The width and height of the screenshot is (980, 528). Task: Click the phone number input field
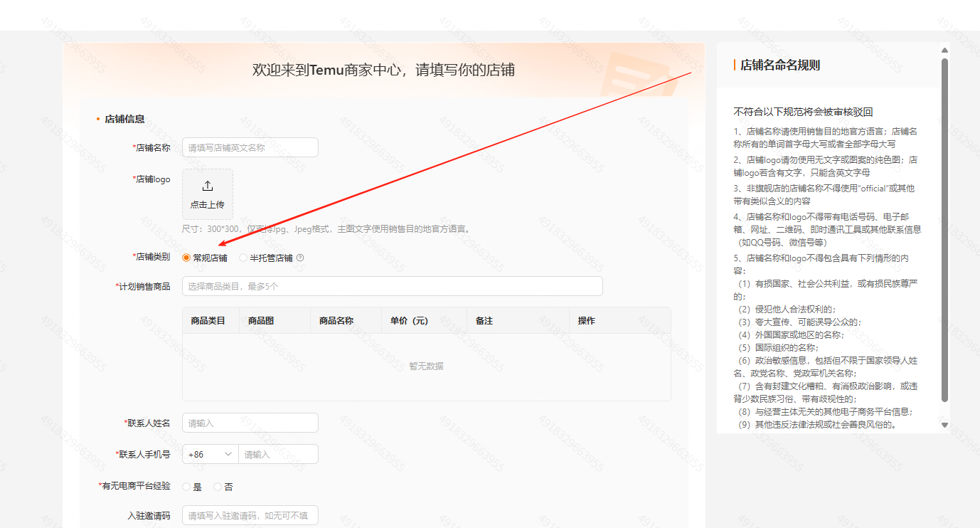tap(278, 454)
